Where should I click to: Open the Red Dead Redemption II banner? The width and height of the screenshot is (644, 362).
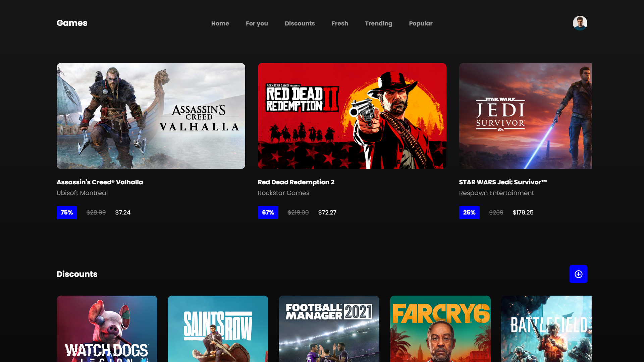[x=352, y=116]
